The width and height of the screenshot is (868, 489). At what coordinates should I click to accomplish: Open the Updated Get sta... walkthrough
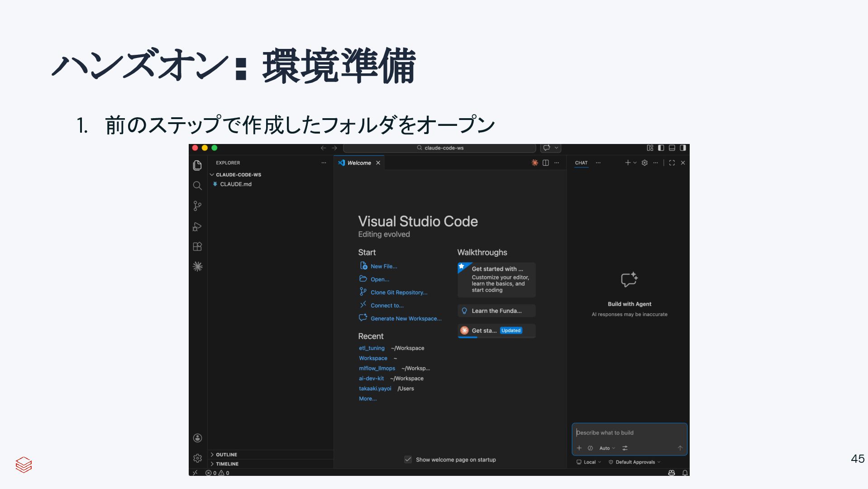pos(496,331)
